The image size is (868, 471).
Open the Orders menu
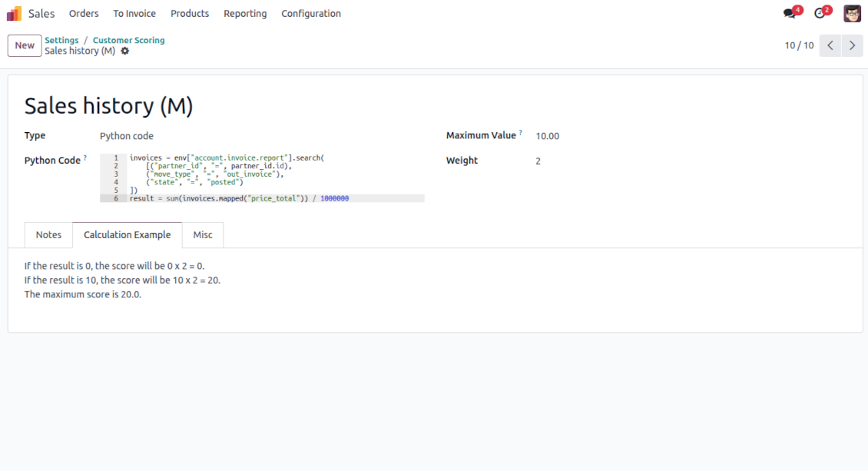click(84, 14)
